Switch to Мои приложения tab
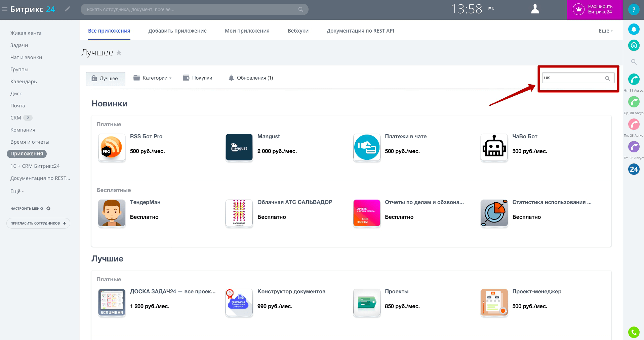This screenshot has width=644, height=340. (247, 31)
